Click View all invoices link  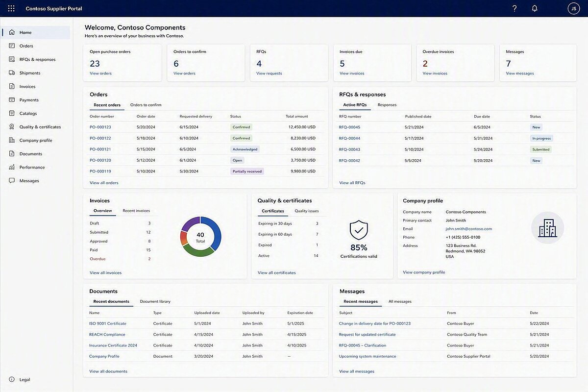(105, 272)
